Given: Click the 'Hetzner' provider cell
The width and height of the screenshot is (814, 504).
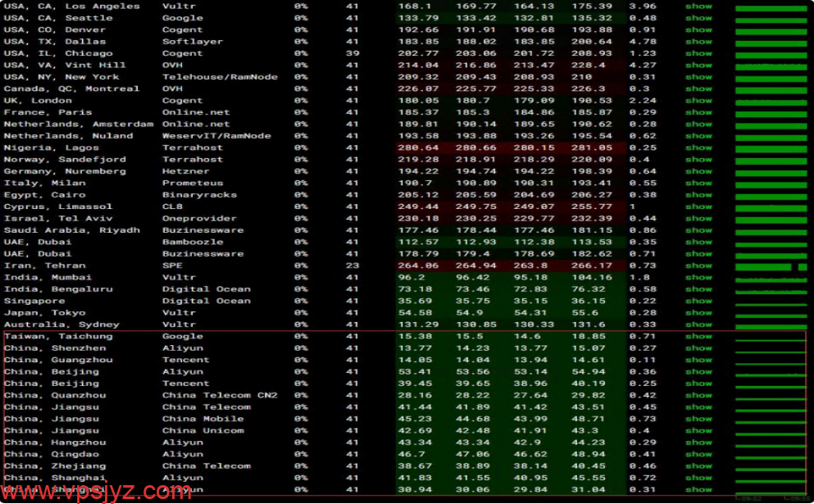Looking at the screenshot, I should click(185, 171).
